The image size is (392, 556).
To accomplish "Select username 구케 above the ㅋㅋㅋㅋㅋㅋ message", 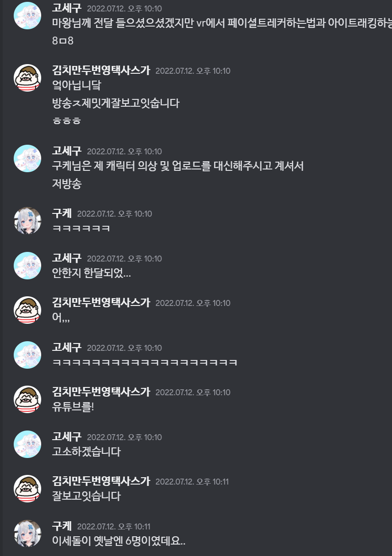I will pyautogui.click(x=62, y=213).
